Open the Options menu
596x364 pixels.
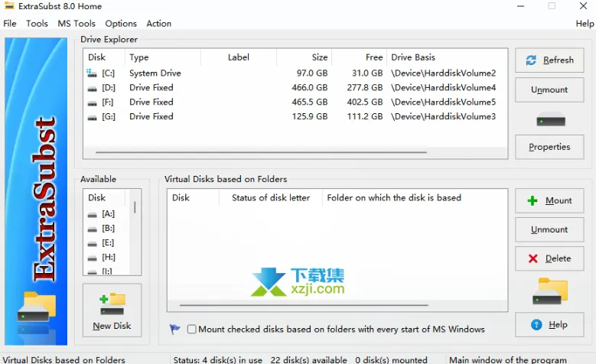click(x=121, y=24)
